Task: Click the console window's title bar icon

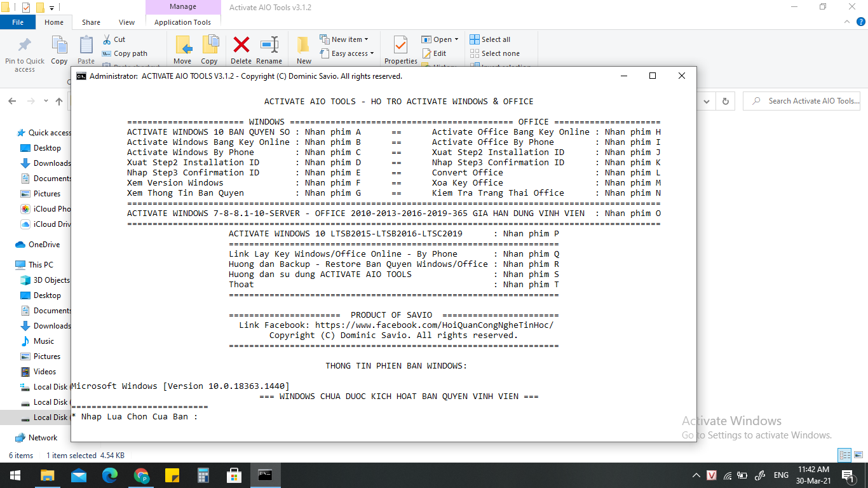Action: click(x=81, y=76)
